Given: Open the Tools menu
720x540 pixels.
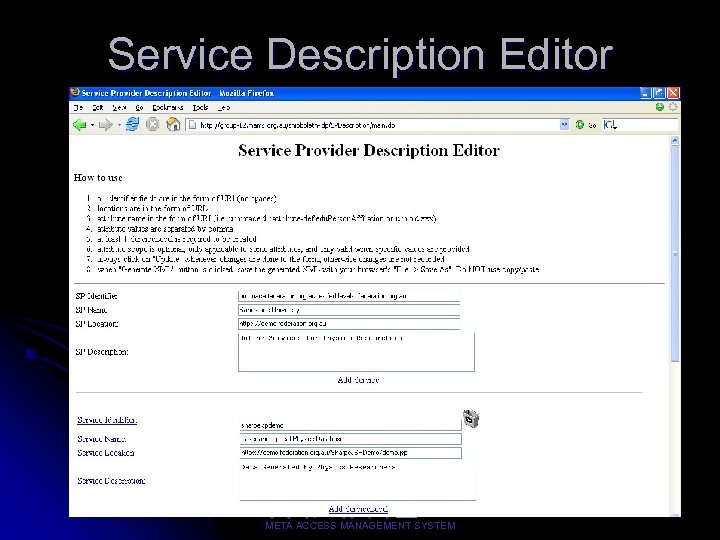Looking at the screenshot, I should point(200,107).
